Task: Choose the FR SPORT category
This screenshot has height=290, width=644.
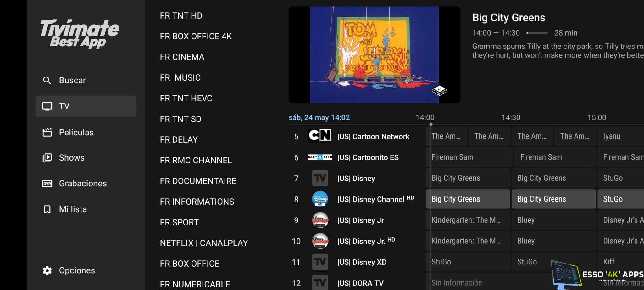Action: click(x=179, y=222)
